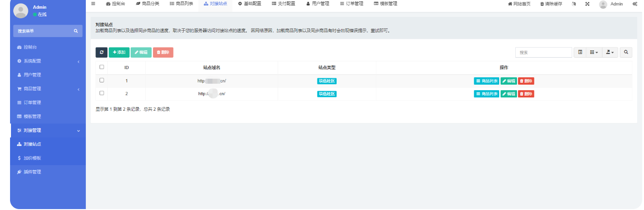644x210 pixels.
Task: Click the table 搜索 input field
Action: tap(544, 52)
